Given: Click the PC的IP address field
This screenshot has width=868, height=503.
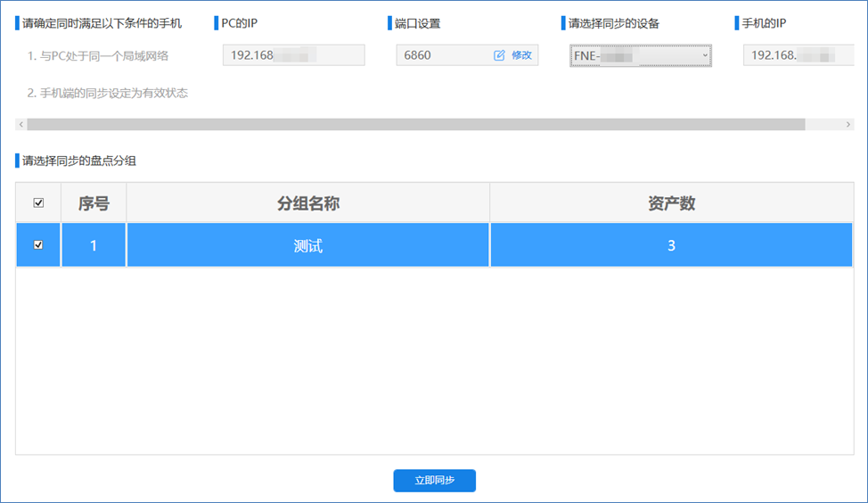Looking at the screenshot, I should (293, 55).
